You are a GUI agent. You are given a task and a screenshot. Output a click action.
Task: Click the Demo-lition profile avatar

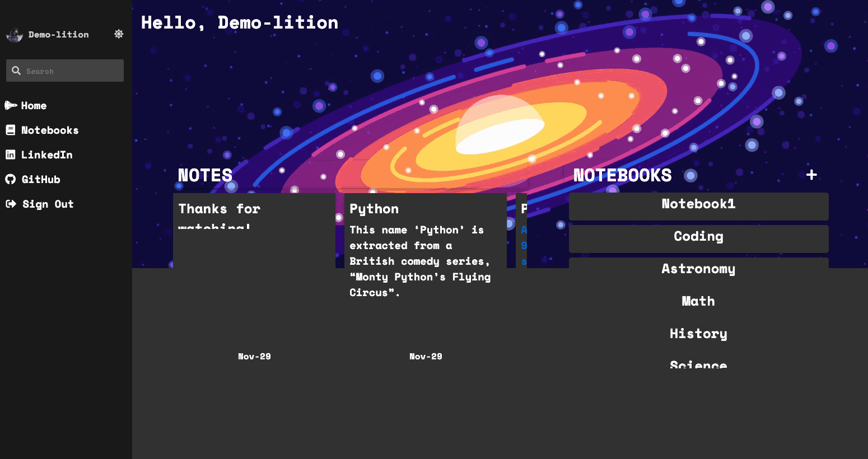(14, 34)
